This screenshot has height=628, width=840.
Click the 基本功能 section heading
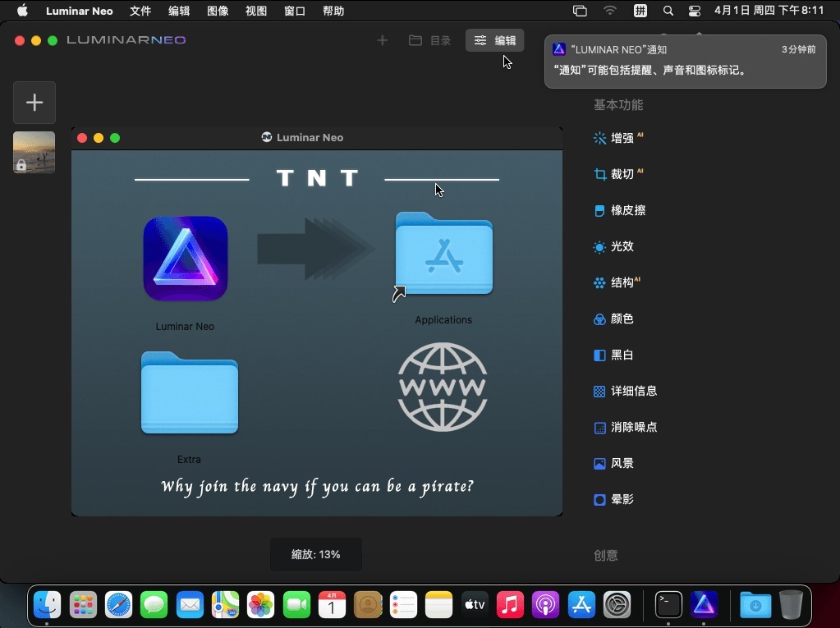618,105
